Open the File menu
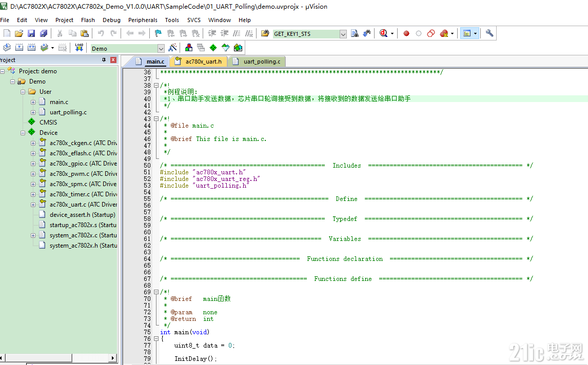588x365 pixels. 5,20
